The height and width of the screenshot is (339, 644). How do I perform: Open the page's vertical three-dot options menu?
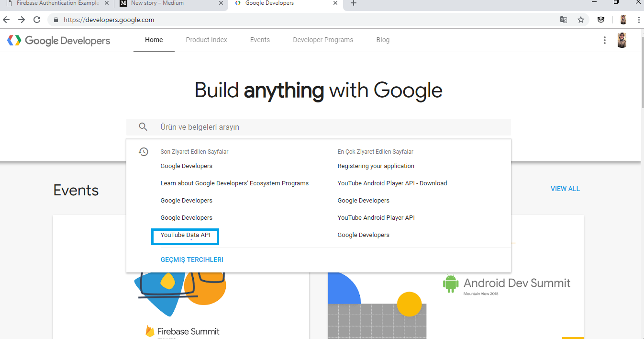click(605, 40)
